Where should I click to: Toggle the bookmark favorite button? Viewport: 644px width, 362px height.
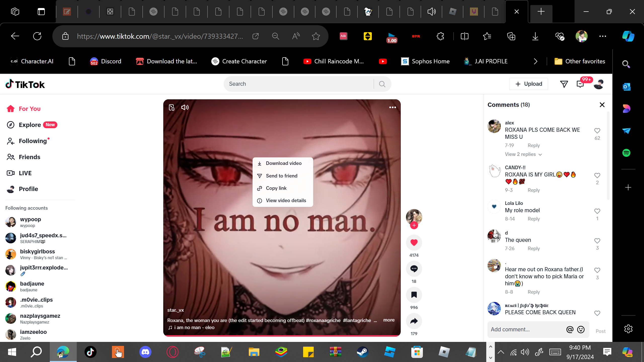[414, 295]
